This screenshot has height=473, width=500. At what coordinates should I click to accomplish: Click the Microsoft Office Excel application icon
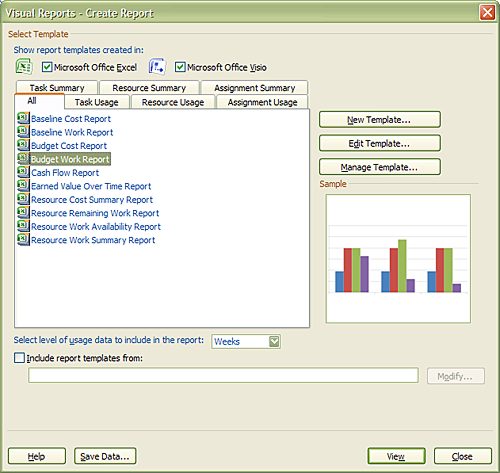[24, 66]
